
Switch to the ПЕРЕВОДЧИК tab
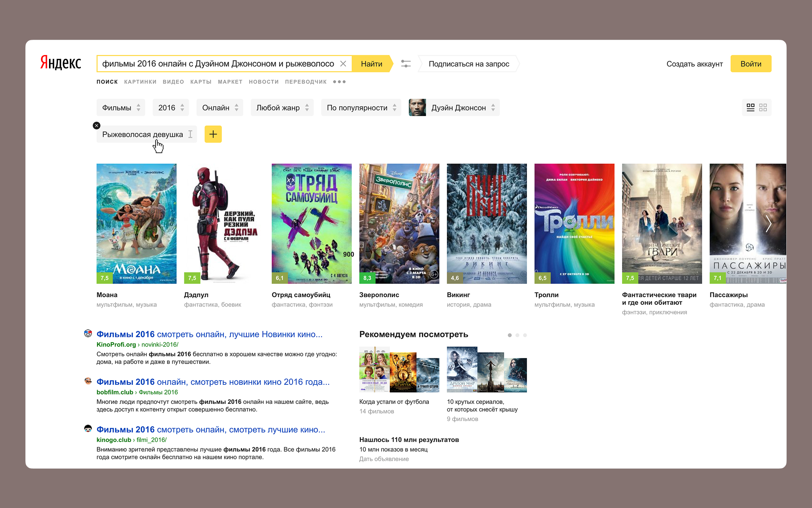[x=306, y=82]
